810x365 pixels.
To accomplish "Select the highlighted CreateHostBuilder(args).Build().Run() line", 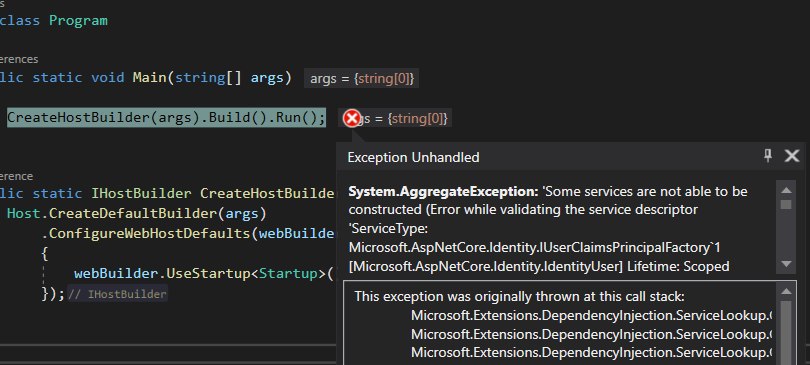I will [x=166, y=117].
